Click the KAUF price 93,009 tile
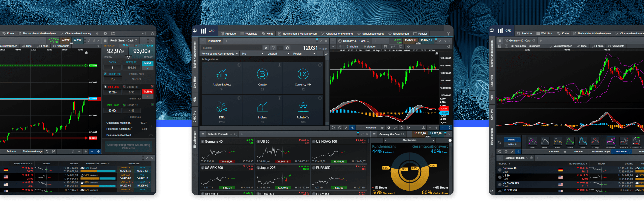The height and width of the screenshot is (210, 644). 142,51
